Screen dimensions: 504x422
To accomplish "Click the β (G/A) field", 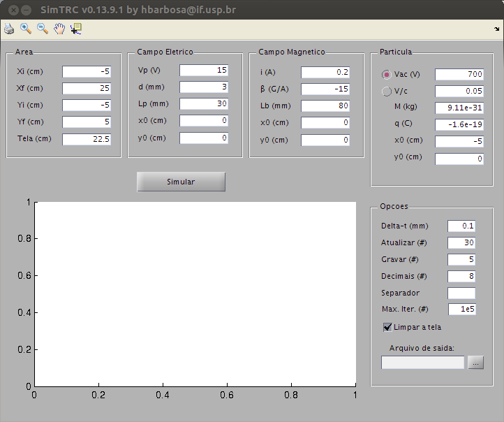I will [x=325, y=89].
